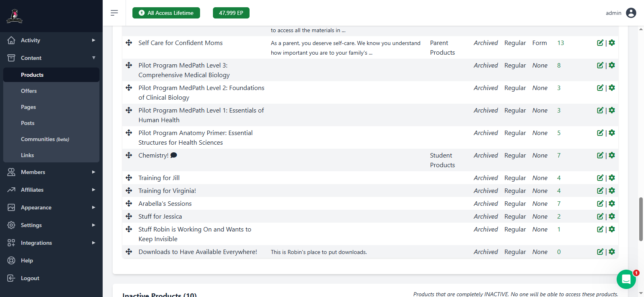
Task: Click the hamburger menu icon in header
Action: coord(114,13)
